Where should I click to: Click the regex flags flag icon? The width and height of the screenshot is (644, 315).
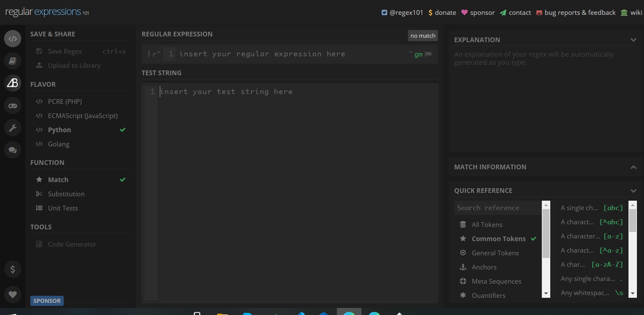pos(428,53)
